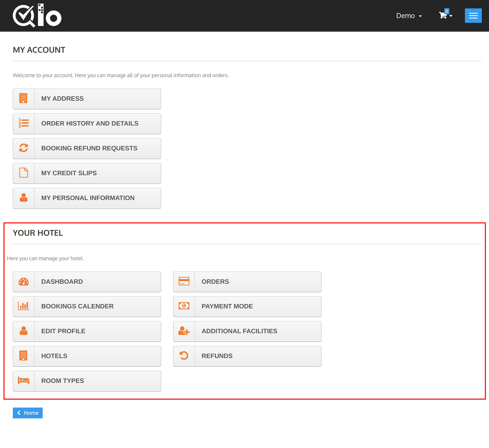Click the Edit Profile person icon
The image size is (489, 448).
[x=23, y=331]
